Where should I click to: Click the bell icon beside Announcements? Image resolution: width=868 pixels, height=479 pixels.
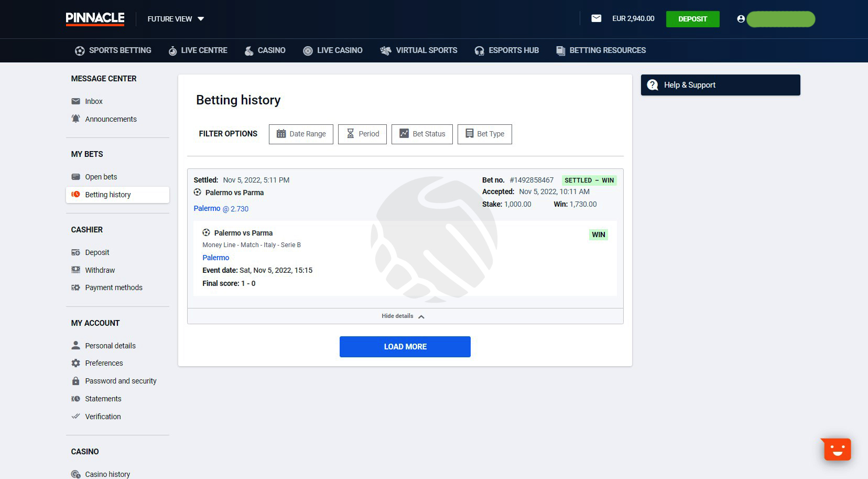(76, 119)
